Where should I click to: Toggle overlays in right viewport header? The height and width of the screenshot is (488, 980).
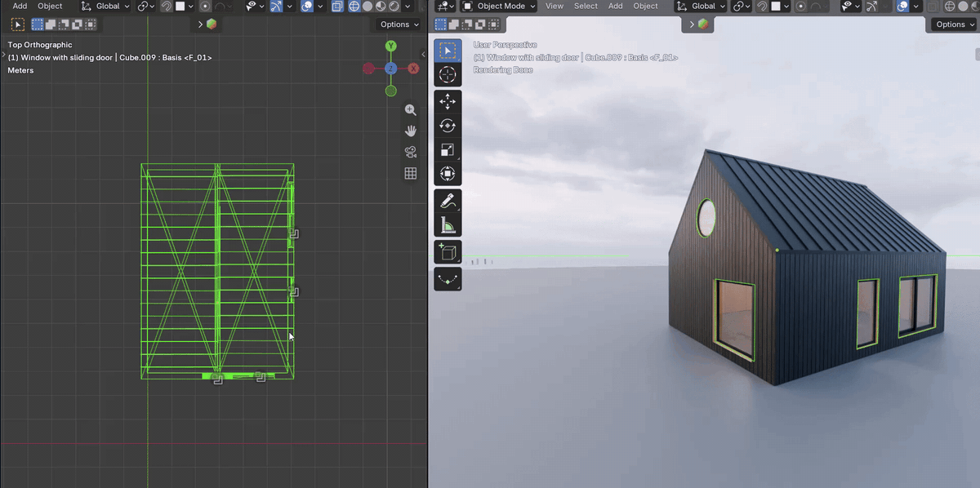coord(903,6)
